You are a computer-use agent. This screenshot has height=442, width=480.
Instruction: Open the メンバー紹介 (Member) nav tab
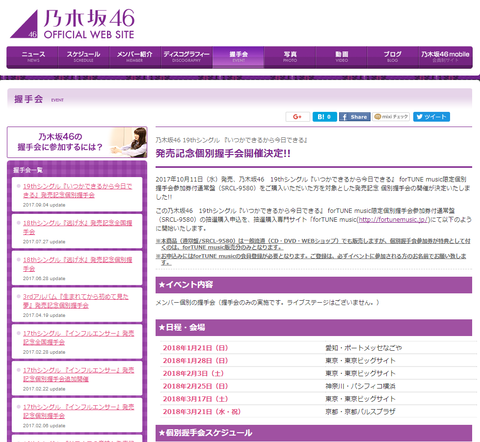(x=135, y=57)
